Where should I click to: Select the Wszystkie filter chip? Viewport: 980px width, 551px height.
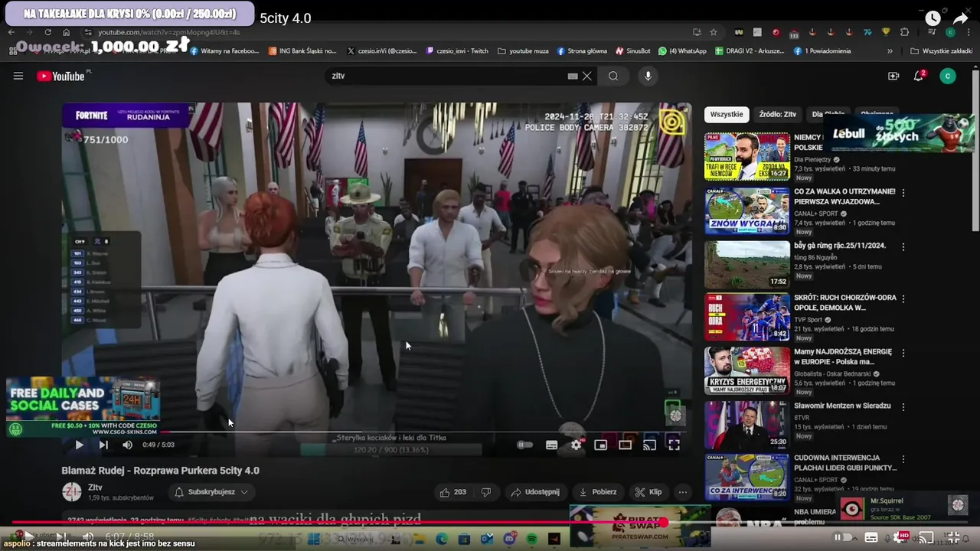pos(727,114)
